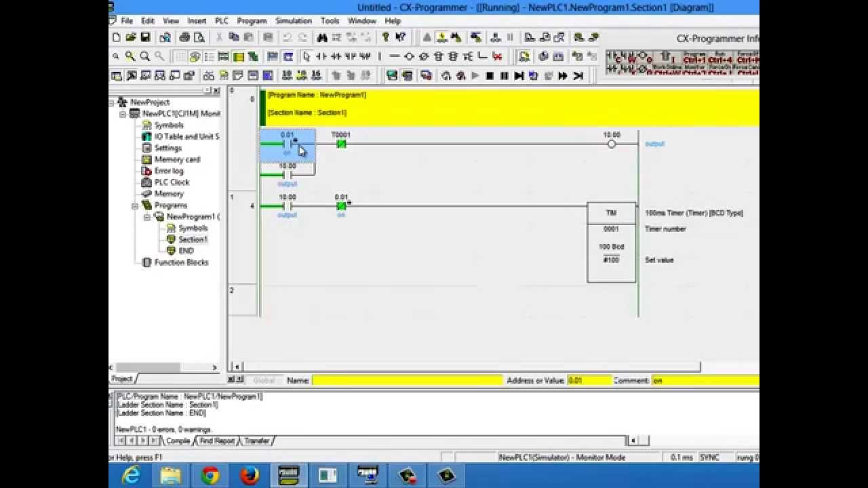Toggle the Show Comments icon

click(x=195, y=56)
